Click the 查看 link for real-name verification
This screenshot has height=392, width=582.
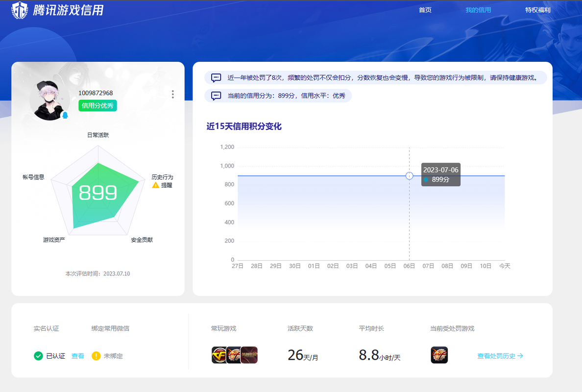click(77, 356)
